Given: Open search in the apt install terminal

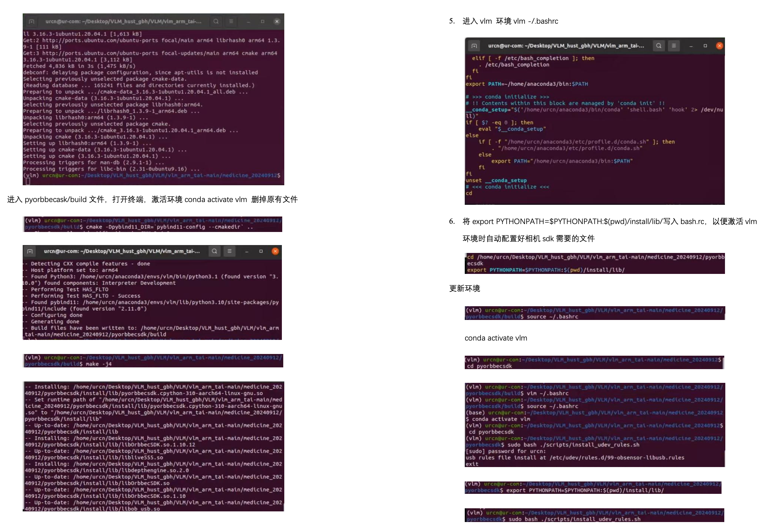Looking at the screenshot, I should pos(216,21).
